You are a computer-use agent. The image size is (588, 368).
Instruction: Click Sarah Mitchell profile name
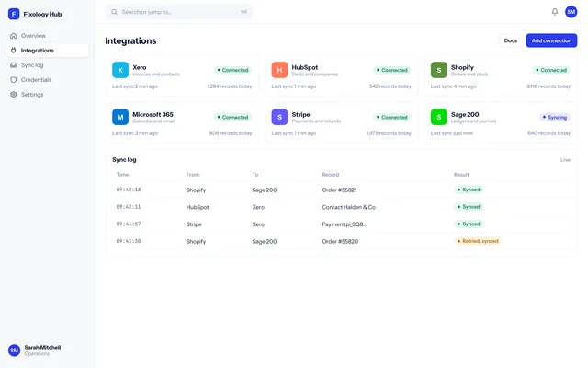42,348
